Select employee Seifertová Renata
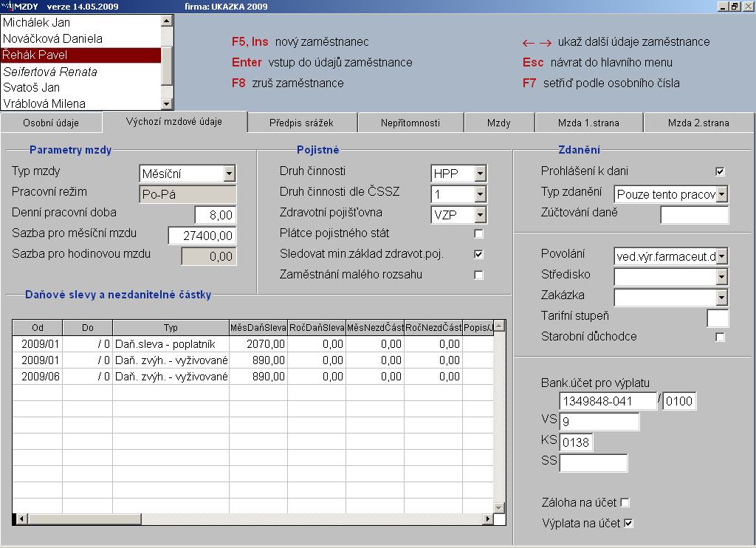This screenshot has height=548, width=756. (81, 72)
